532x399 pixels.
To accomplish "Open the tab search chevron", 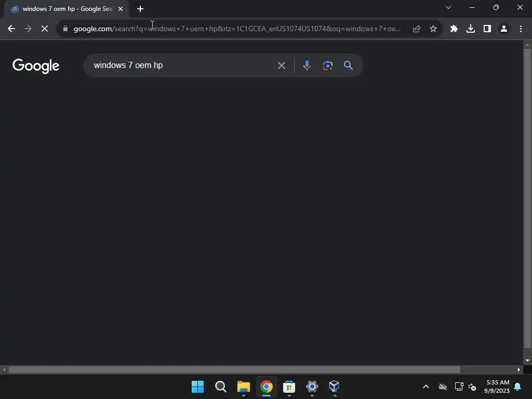I will coord(448,7).
